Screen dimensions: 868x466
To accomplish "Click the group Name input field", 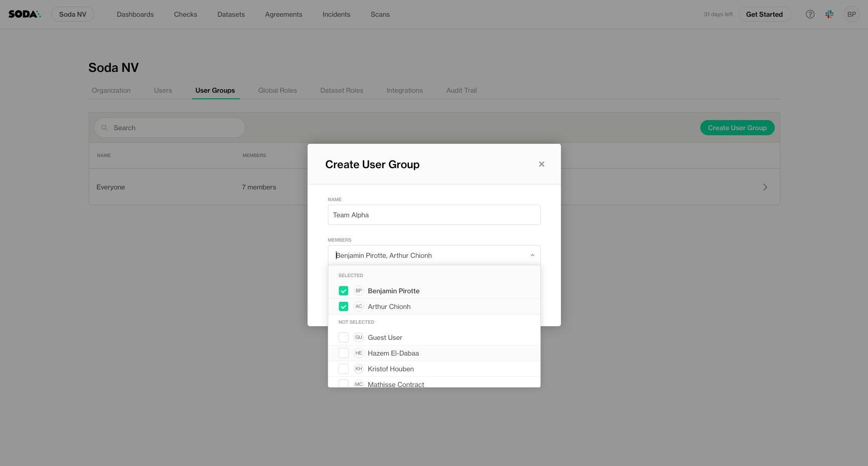I will pyautogui.click(x=434, y=215).
